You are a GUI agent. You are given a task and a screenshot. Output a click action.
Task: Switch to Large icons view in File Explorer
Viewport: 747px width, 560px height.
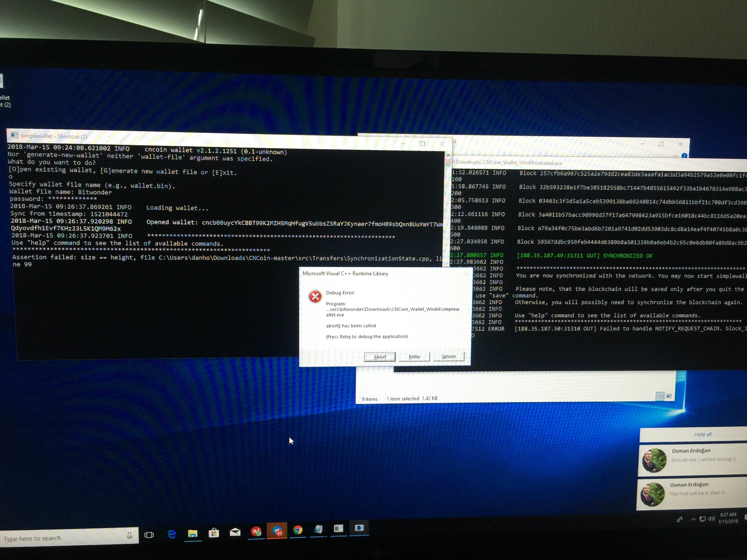[669, 396]
